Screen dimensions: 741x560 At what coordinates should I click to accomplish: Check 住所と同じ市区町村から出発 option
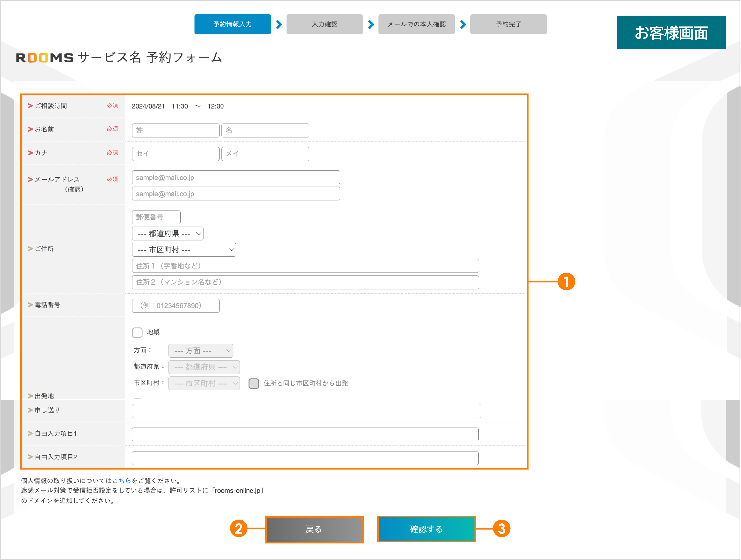point(254,383)
